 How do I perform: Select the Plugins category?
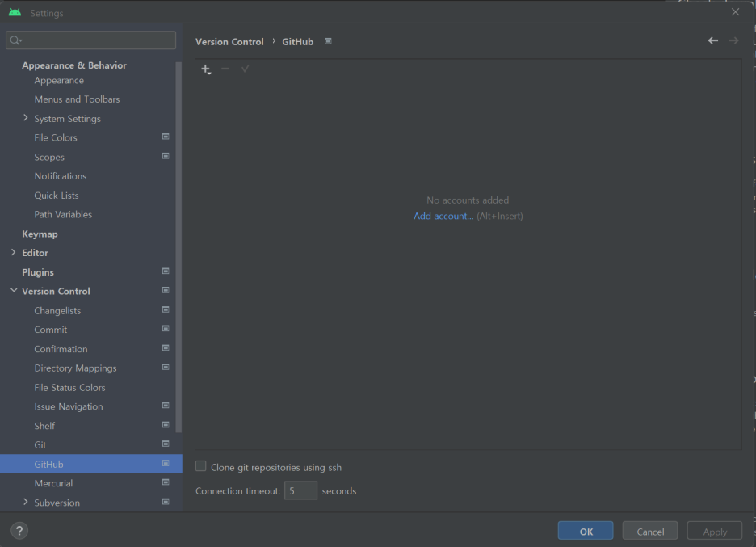38,272
